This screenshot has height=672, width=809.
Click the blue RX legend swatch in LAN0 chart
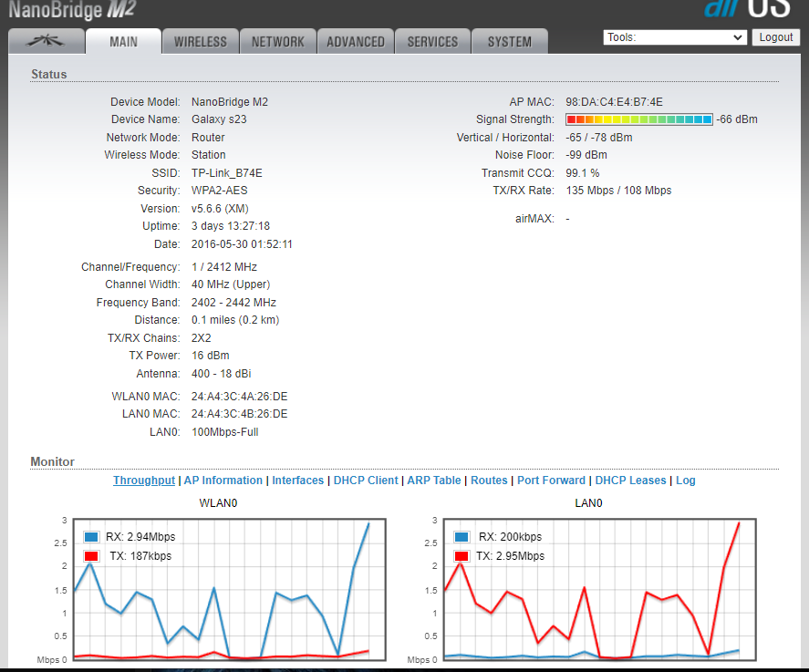pyautogui.click(x=462, y=537)
